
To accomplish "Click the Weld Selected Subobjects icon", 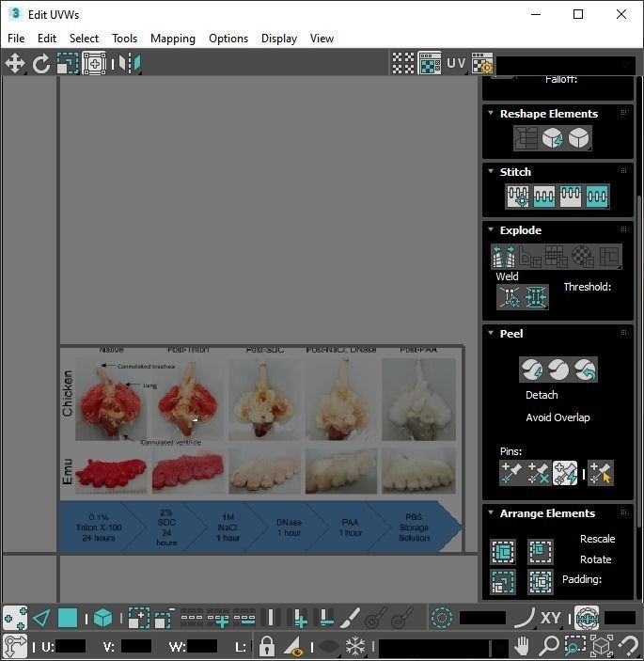I will (x=536, y=297).
